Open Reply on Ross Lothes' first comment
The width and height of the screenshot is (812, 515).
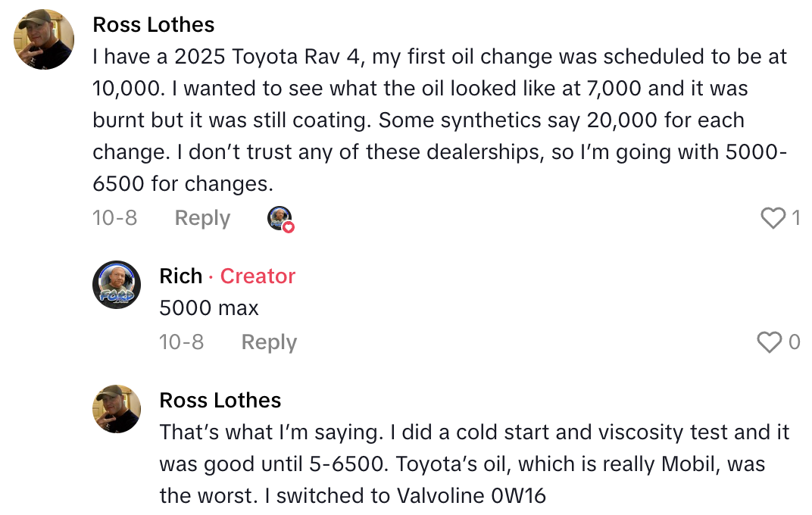tap(201, 218)
